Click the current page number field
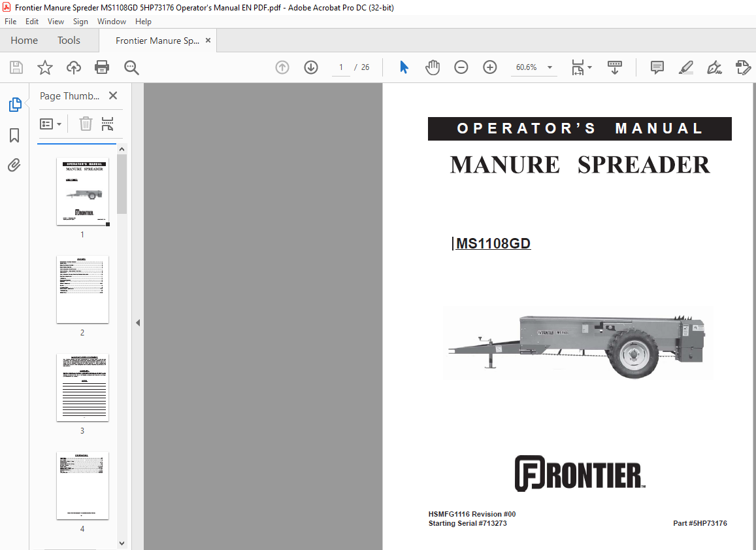This screenshot has width=756, height=550. pos(341,67)
